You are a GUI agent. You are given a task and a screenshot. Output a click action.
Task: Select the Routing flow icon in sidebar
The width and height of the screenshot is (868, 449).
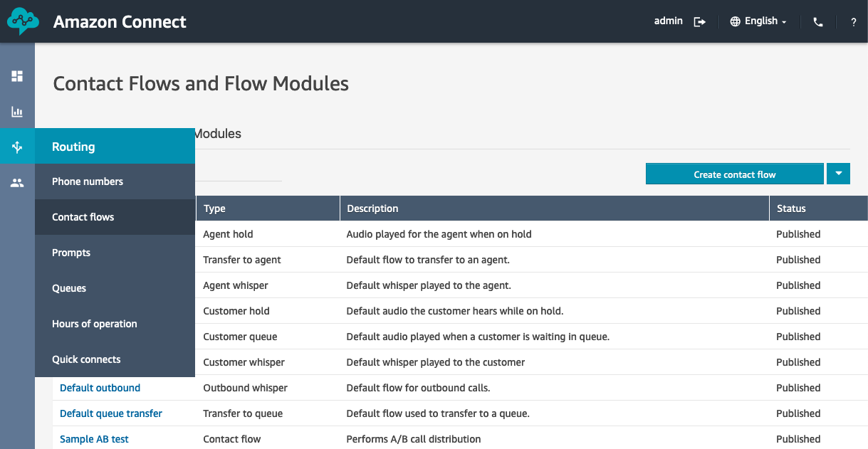17,147
